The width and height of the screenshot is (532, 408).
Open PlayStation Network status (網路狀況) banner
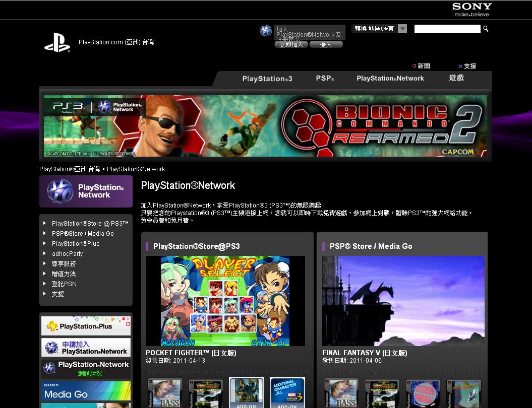click(86, 369)
